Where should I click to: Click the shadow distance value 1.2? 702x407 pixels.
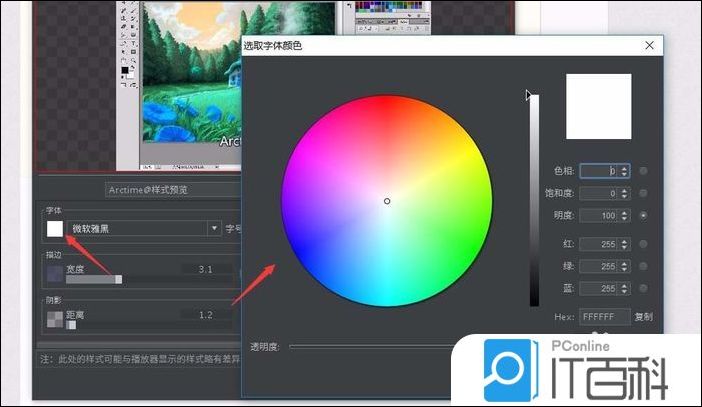[x=205, y=315]
